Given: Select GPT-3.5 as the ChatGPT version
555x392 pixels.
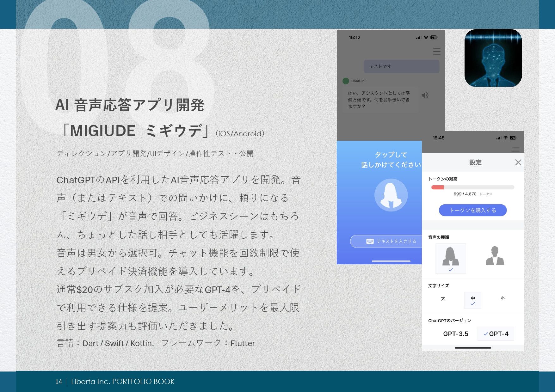Looking at the screenshot, I should [x=456, y=334].
